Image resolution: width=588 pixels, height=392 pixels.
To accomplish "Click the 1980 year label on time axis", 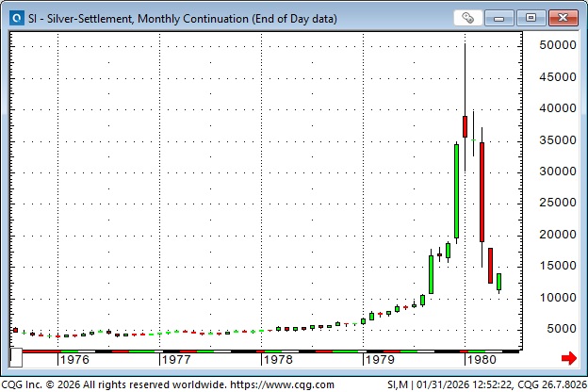I will [x=481, y=359].
